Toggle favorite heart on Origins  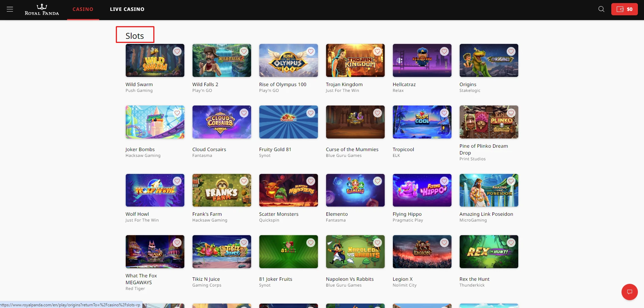tap(511, 51)
